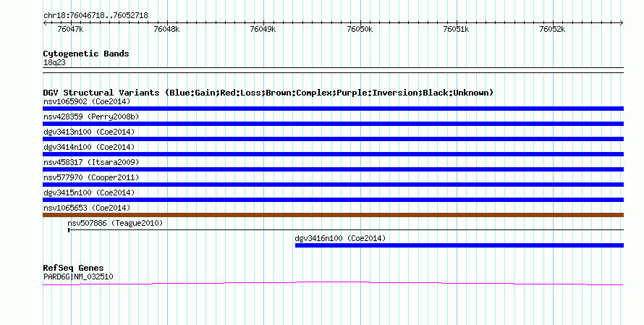Click the dgv3414n100 (Coe2014) label
Image resolution: width=644 pixels, height=325 pixels.
click(89, 147)
